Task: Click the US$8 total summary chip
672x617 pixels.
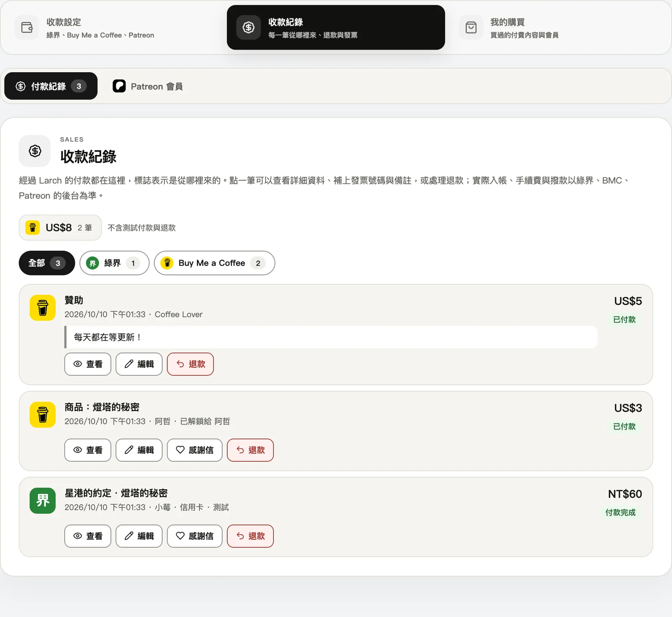Action: (60, 228)
